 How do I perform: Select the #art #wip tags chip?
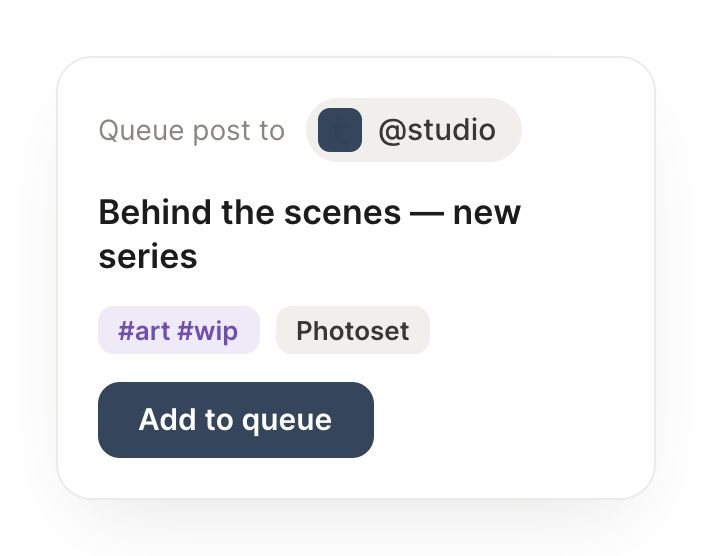[x=179, y=330]
